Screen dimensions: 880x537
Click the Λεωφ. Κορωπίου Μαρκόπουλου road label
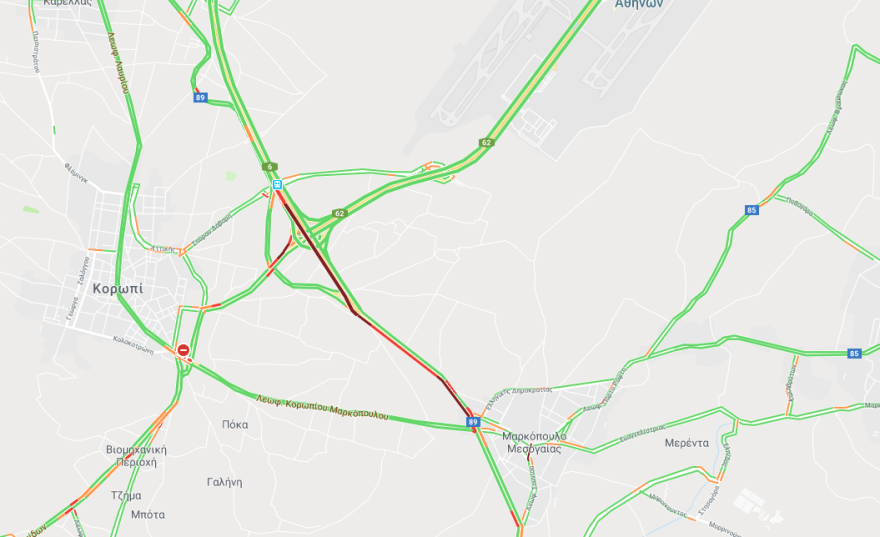[322, 407]
